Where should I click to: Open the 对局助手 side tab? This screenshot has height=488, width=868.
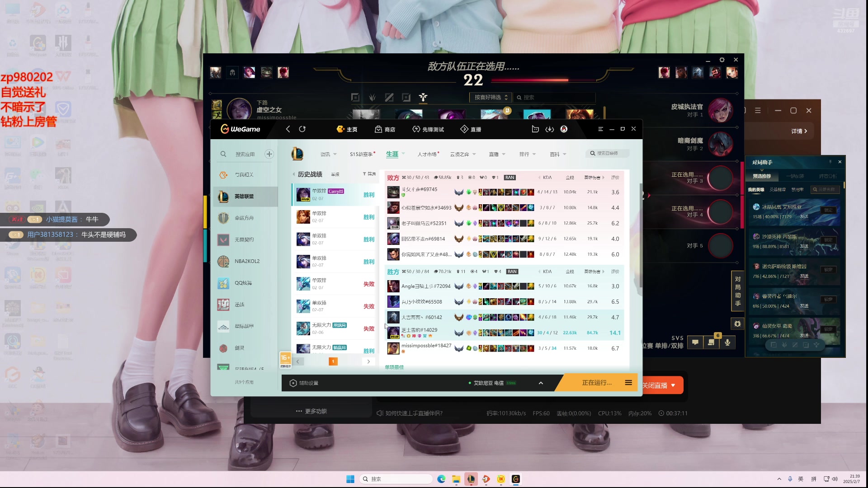(x=738, y=291)
